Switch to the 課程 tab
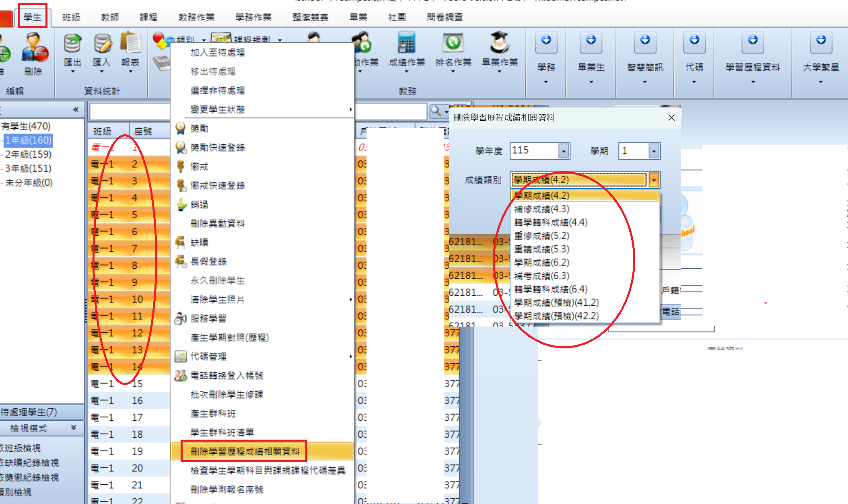Screen dimensions: 848x504 148,17
